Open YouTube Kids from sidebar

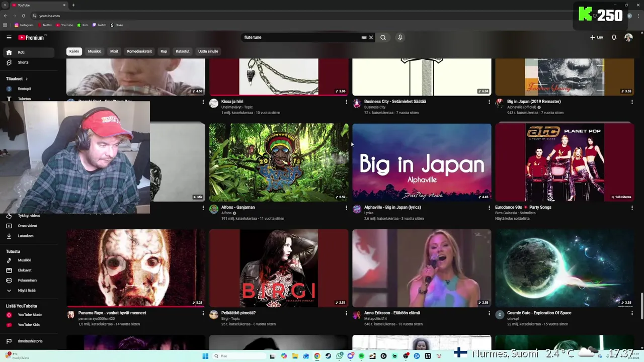click(29, 325)
